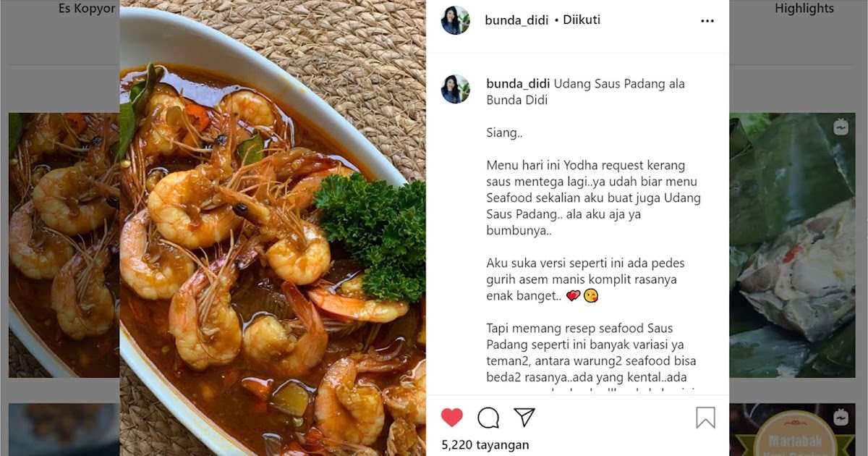
Task: Play the shrimp video in center
Action: point(273,228)
